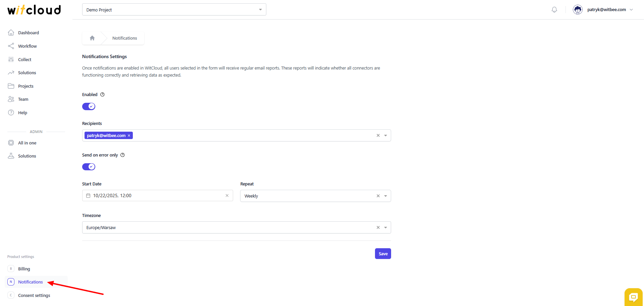Expand the Europe/Warsaw timezone dropdown
The image size is (644, 306).
[x=386, y=227]
